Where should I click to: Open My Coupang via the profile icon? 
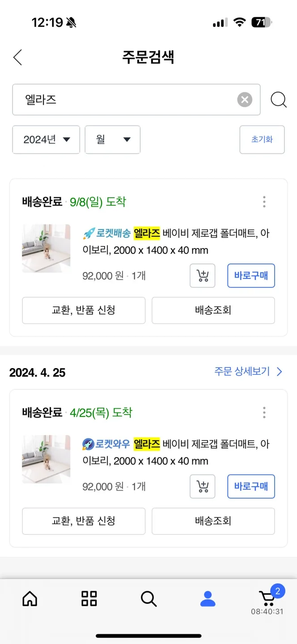point(208,599)
